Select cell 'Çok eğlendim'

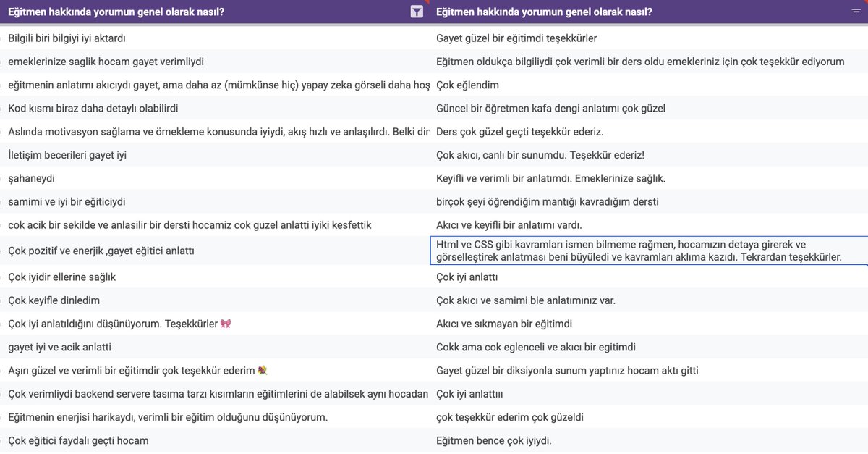pyautogui.click(x=649, y=85)
